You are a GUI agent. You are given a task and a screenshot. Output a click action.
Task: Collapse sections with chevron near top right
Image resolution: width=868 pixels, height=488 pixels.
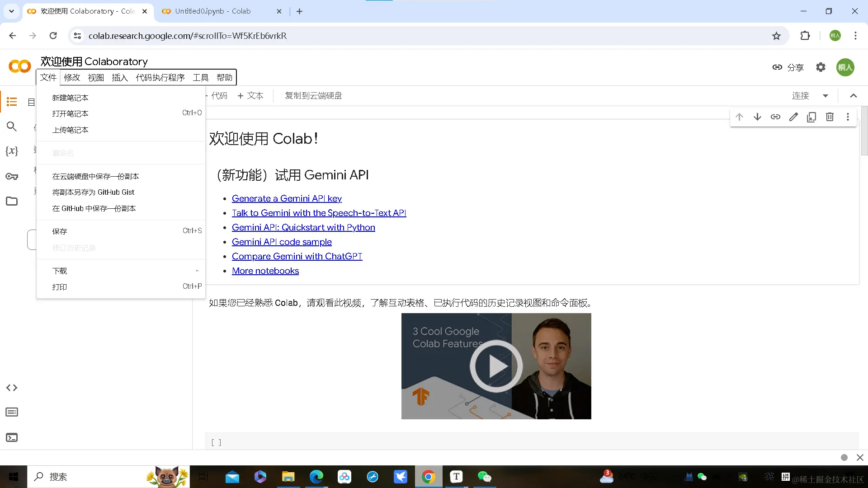[x=853, y=95]
